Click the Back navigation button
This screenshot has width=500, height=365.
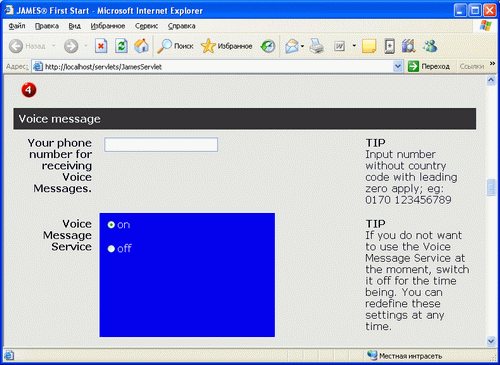pos(27,46)
